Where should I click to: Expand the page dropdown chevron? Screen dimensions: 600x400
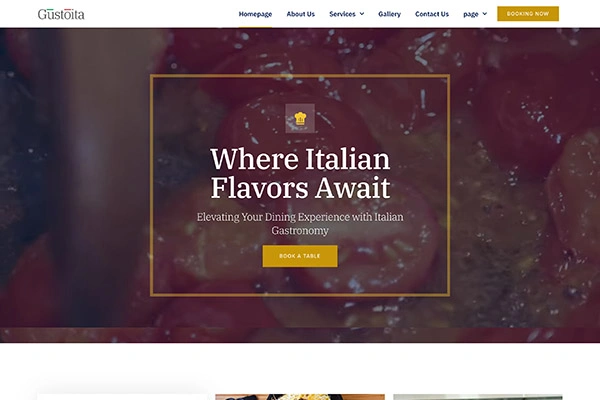point(484,14)
